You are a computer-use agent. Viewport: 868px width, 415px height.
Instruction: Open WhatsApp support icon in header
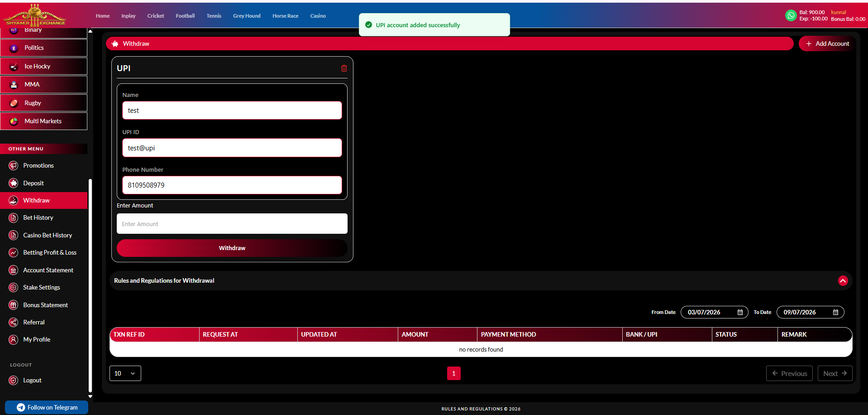point(791,15)
